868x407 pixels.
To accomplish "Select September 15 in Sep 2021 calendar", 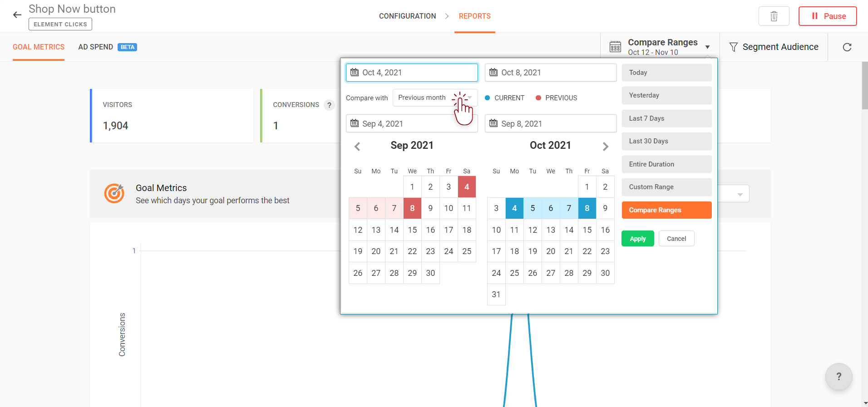I will pyautogui.click(x=412, y=230).
